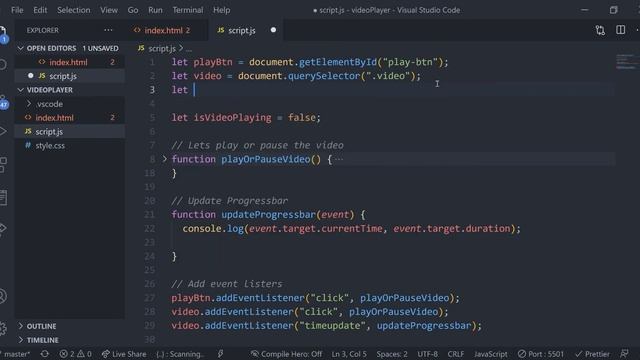Open the Selection menu
640x360 pixels.
tap(73, 10)
